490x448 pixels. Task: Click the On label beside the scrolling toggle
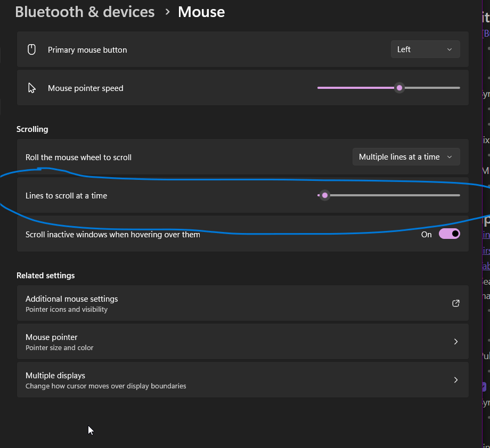426,234
